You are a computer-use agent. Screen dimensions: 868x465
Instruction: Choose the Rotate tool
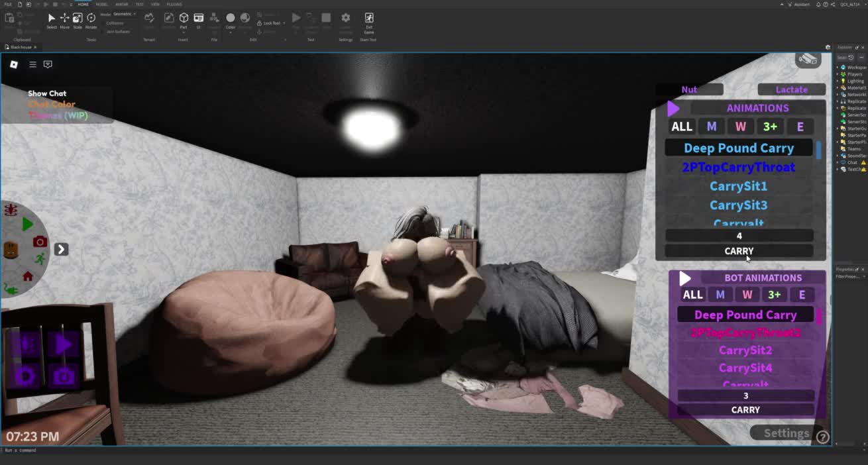click(x=91, y=19)
